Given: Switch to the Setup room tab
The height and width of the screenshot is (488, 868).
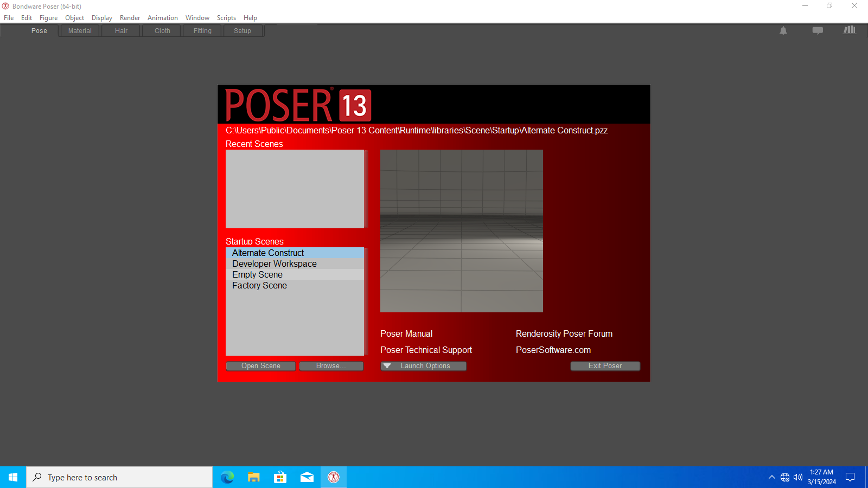Looking at the screenshot, I should coord(242,31).
